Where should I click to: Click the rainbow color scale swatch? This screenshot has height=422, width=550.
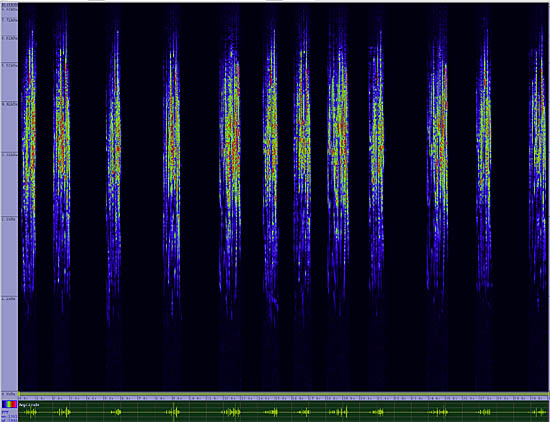tap(9, 404)
